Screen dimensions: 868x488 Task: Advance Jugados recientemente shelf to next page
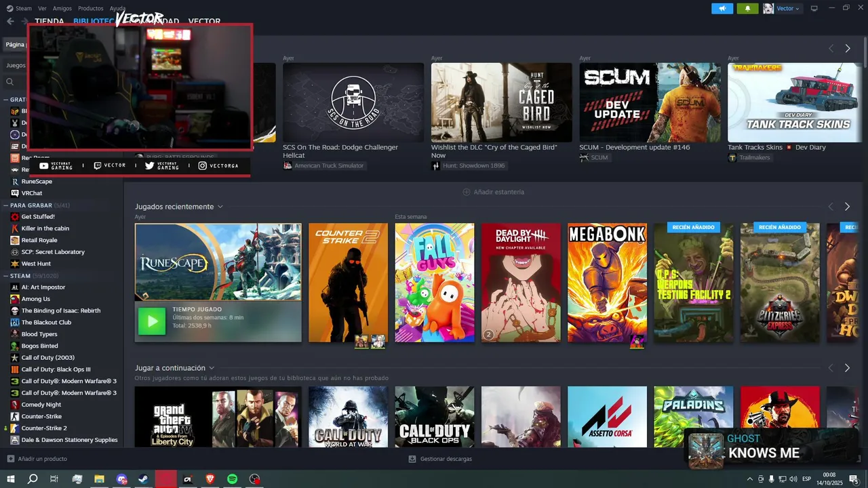click(847, 206)
